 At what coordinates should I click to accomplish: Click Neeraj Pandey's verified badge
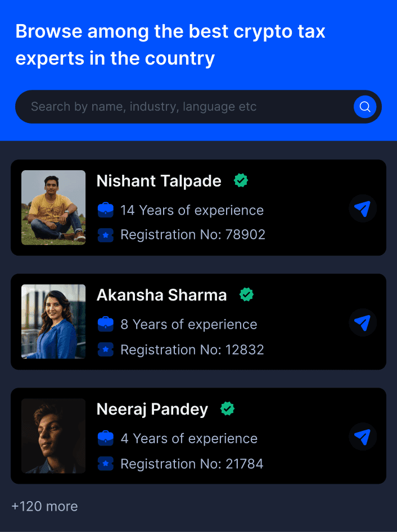(227, 408)
